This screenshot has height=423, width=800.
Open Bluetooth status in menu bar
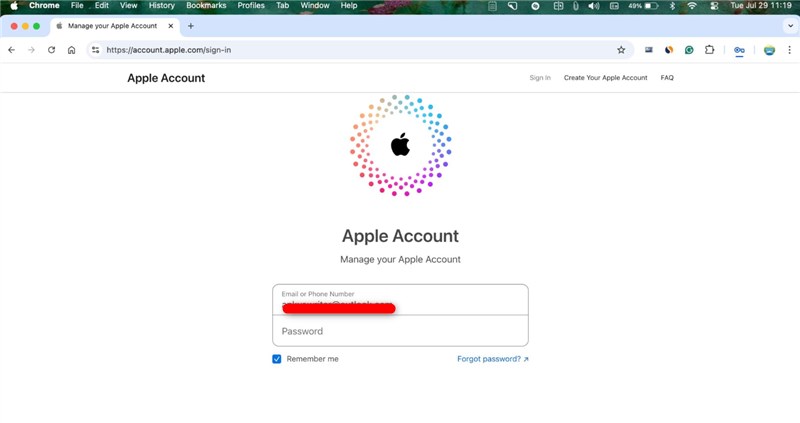[x=672, y=6]
